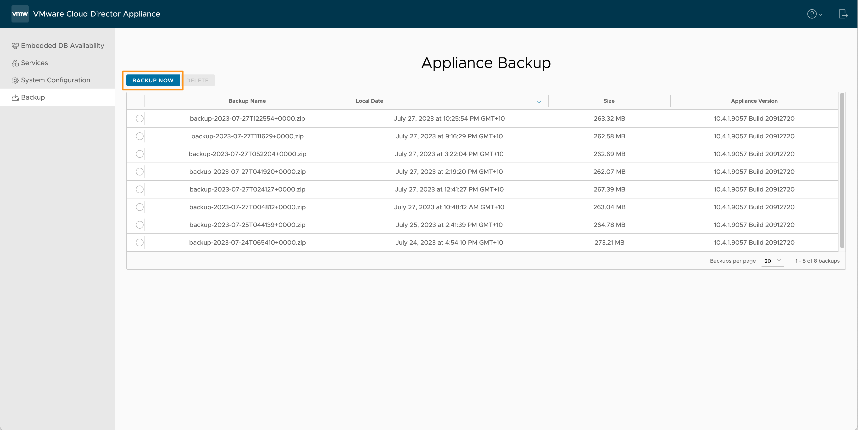The height and width of the screenshot is (440, 868).
Task: Click backup name backup-2023-07-27T111629+0000.zip
Action: [x=247, y=136]
